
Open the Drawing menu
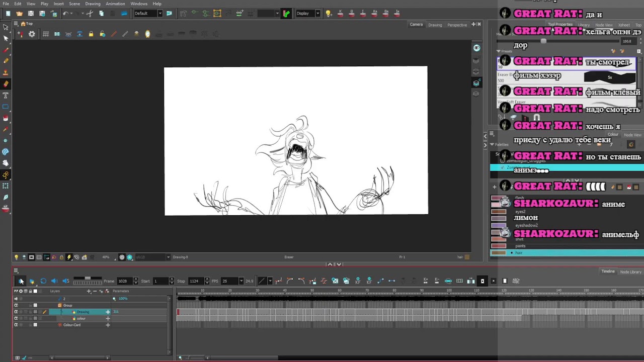(93, 4)
